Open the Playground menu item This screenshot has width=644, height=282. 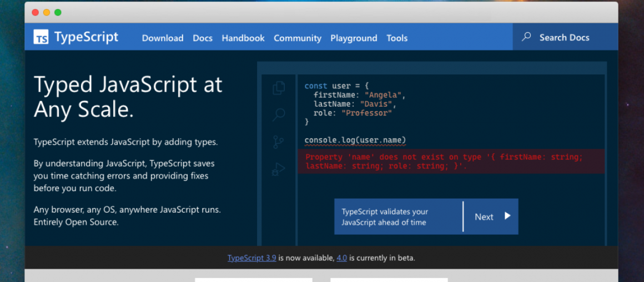[354, 38]
